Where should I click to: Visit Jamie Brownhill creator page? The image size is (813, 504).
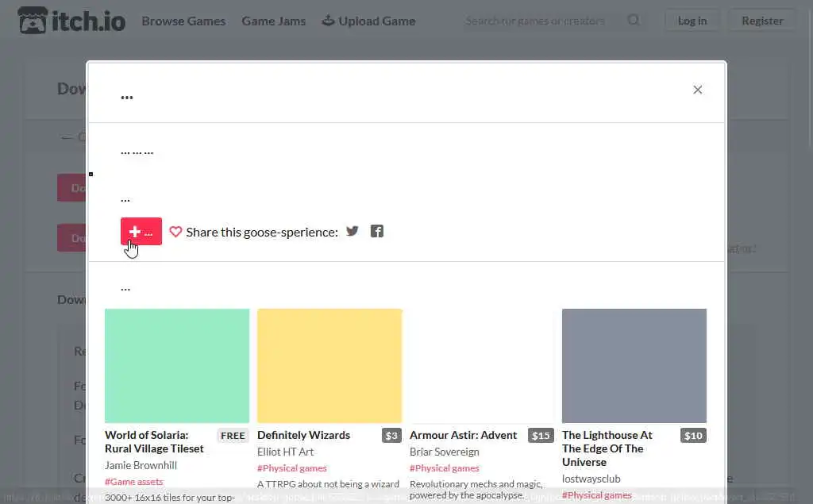[141, 465]
